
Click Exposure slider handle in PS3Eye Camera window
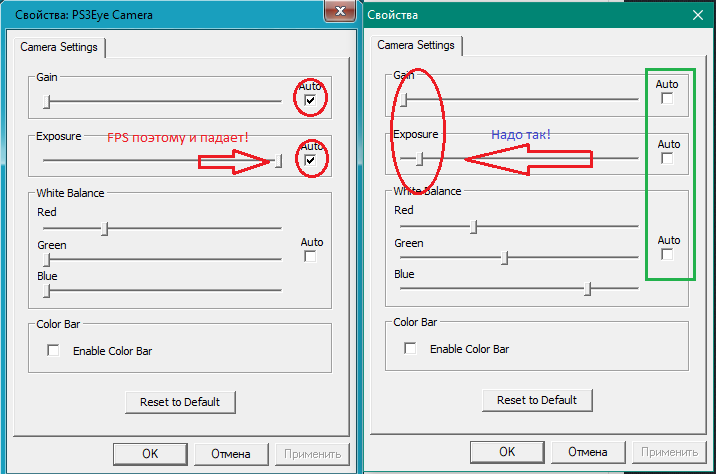[x=279, y=161]
